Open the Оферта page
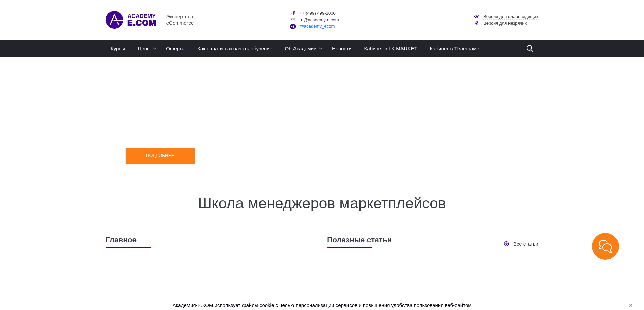 coord(175,48)
